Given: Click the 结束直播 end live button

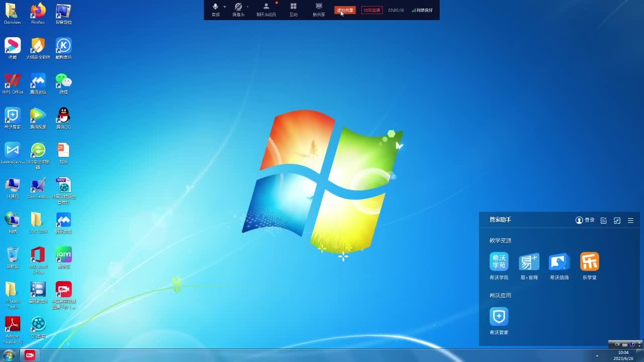Looking at the screenshot, I should click(x=372, y=10).
